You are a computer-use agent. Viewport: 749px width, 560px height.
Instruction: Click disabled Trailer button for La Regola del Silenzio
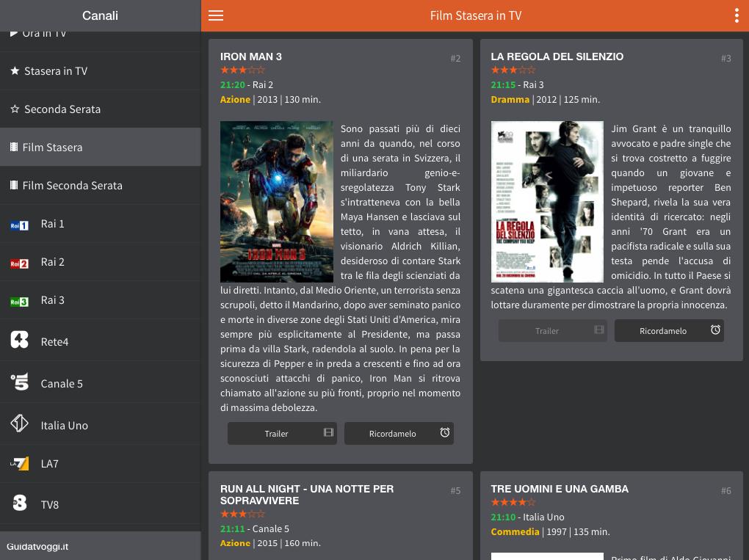[x=553, y=331]
